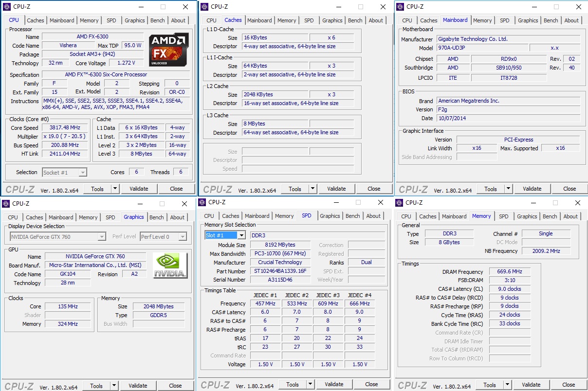Switch to Caches tab in the CPU tab window

[36, 20]
